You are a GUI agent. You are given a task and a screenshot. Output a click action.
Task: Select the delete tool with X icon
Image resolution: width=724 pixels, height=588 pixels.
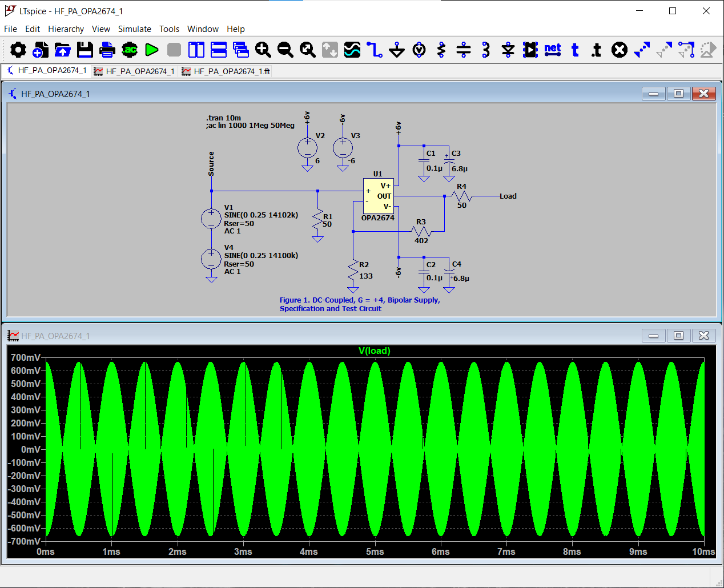point(620,50)
